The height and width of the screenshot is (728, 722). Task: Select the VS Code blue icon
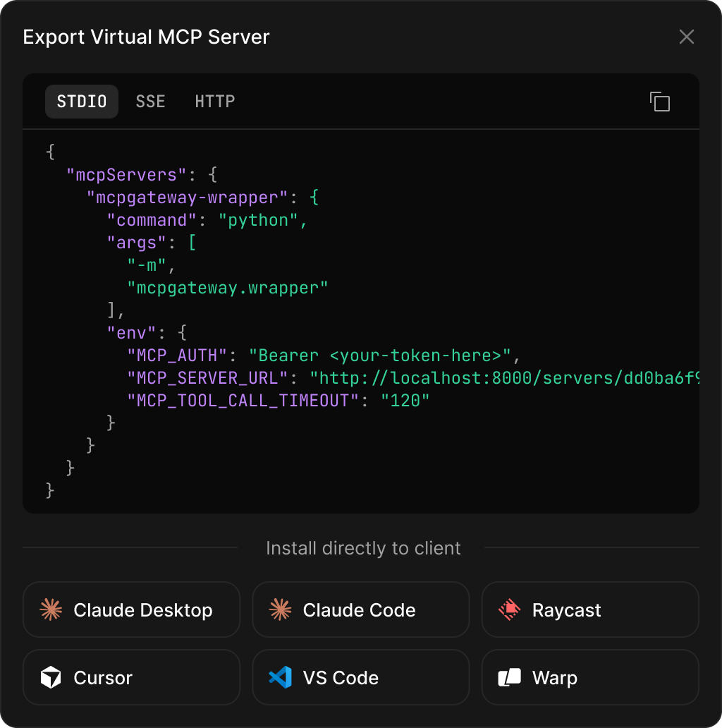280,677
